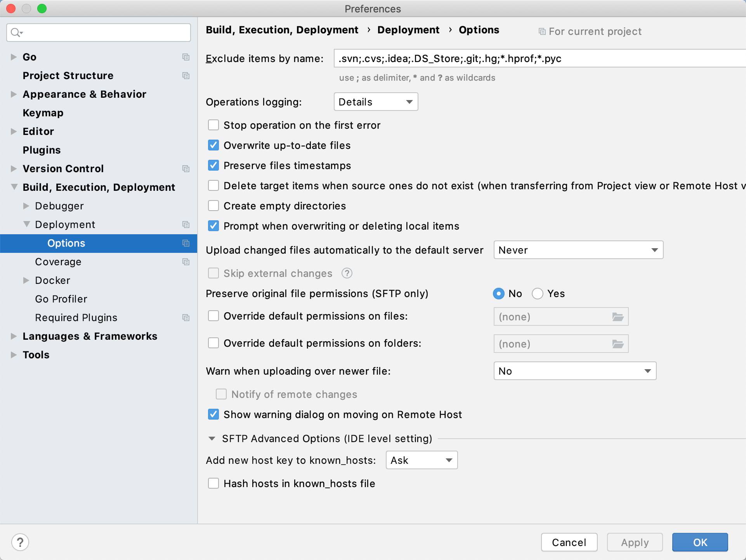
Task: Click the search magnifier in the settings search field
Action: (16, 33)
